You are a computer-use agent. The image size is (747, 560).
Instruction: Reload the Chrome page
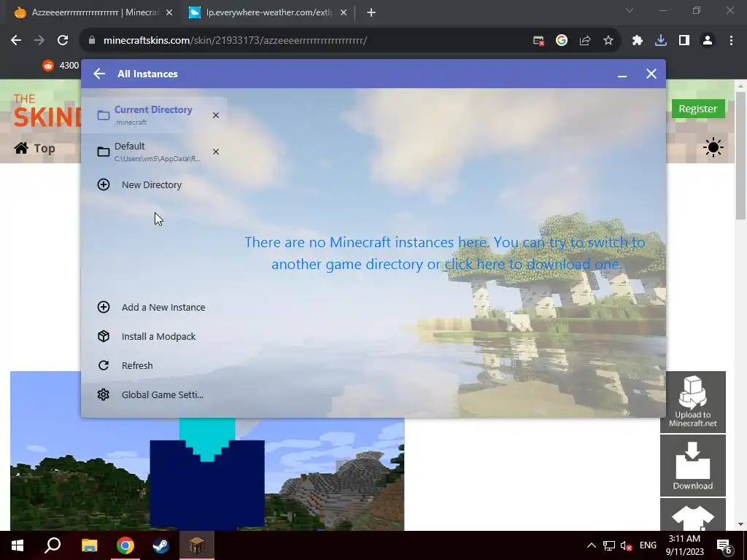pos(63,41)
